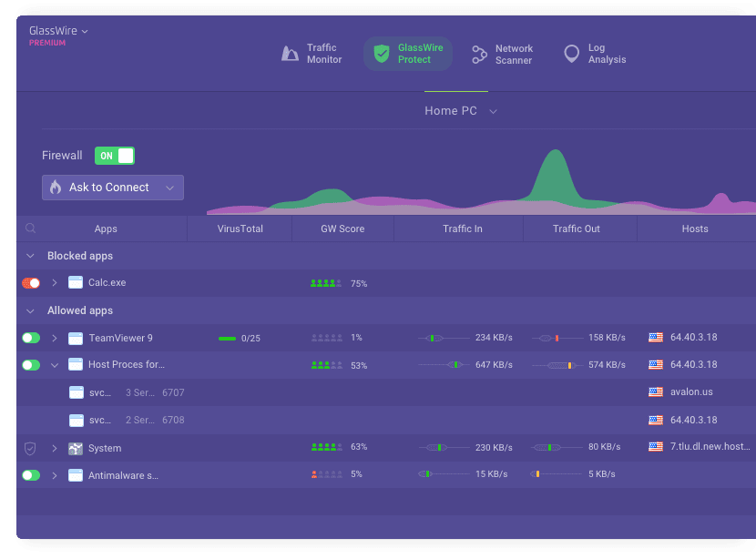Toggle firewall for Antimalware service
This screenshot has width=756, height=559.
click(x=31, y=475)
